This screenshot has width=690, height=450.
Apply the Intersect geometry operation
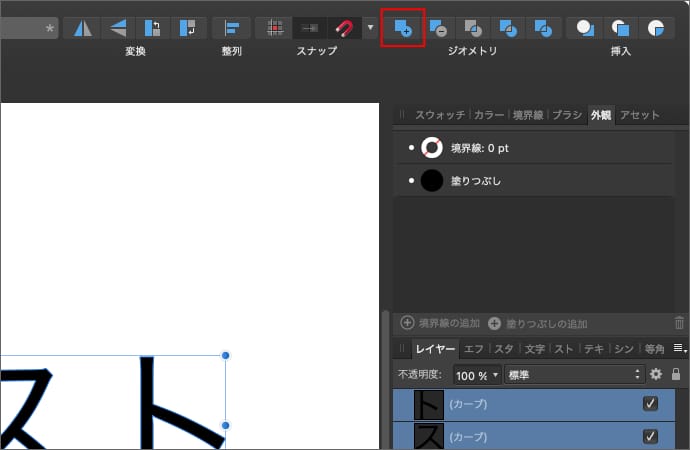point(473,27)
